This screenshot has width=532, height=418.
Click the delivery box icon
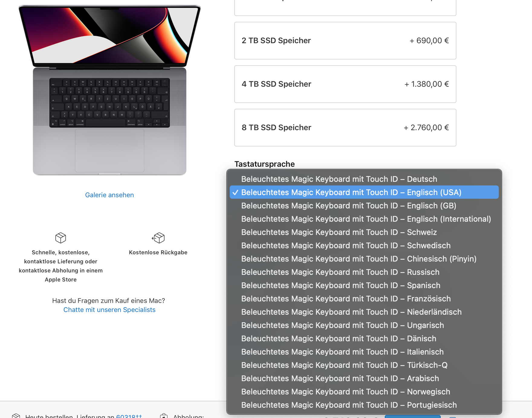click(x=60, y=238)
